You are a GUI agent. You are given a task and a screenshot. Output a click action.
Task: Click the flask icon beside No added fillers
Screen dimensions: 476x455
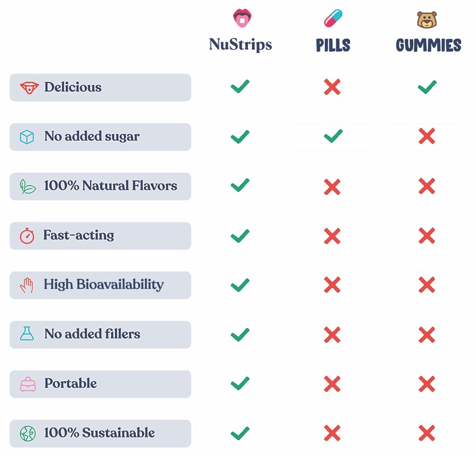tap(27, 333)
